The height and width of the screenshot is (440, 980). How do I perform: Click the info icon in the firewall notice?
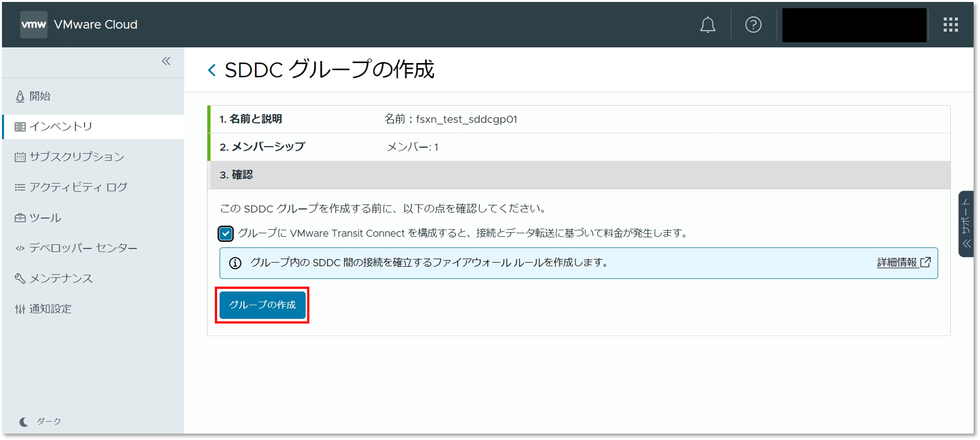coord(235,263)
